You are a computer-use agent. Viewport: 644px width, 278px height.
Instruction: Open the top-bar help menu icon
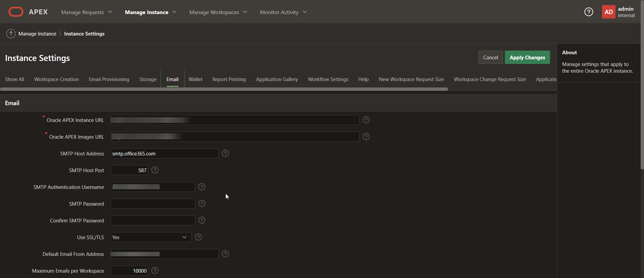(x=589, y=12)
